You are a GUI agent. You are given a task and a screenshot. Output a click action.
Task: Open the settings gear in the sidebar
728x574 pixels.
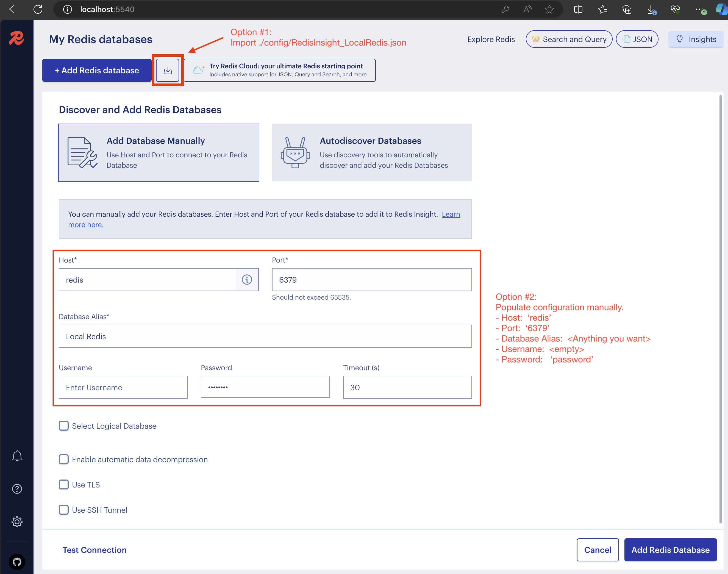(x=17, y=522)
